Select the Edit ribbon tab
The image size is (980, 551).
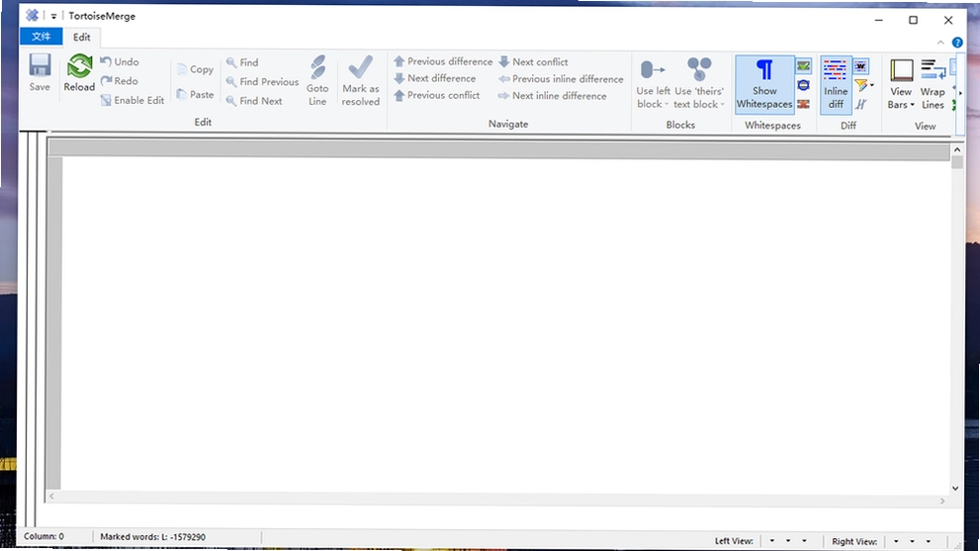point(81,37)
